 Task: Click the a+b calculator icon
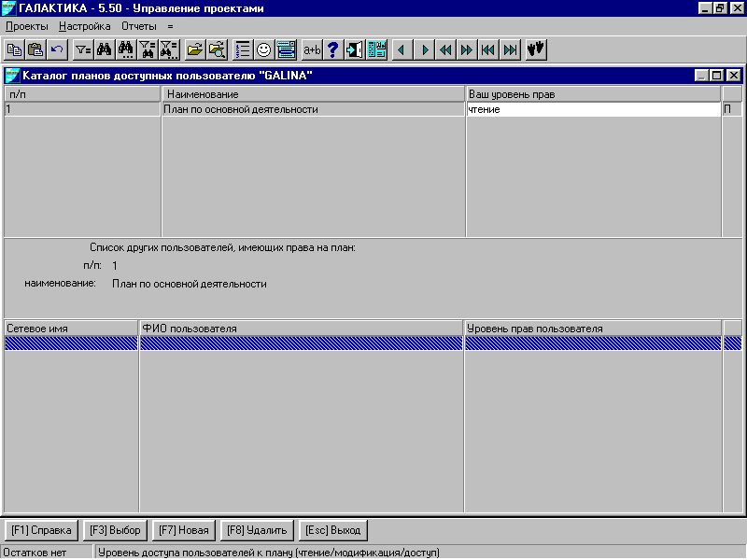coord(312,49)
